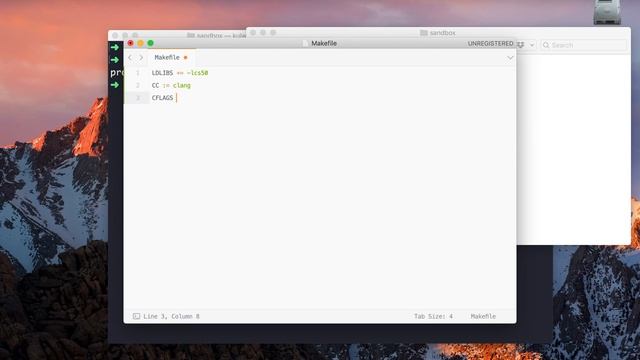
Task: Go forward with the right navigation arrow
Action: (x=141, y=58)
